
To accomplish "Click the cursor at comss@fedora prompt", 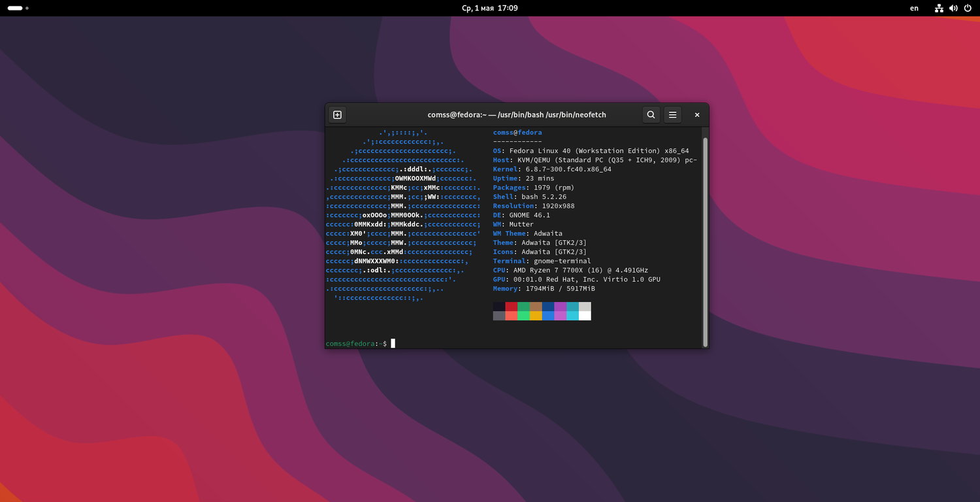I will point(393,344).
